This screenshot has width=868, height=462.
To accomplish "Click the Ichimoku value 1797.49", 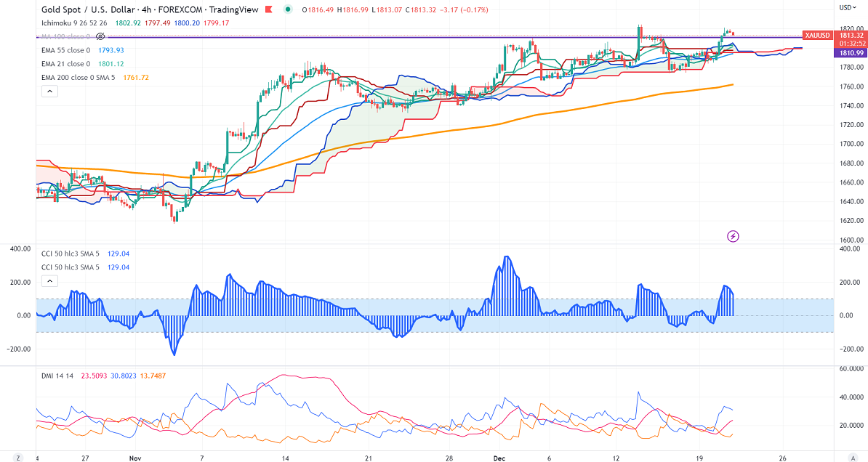I will pyautogui.click(x=157, y=23).
